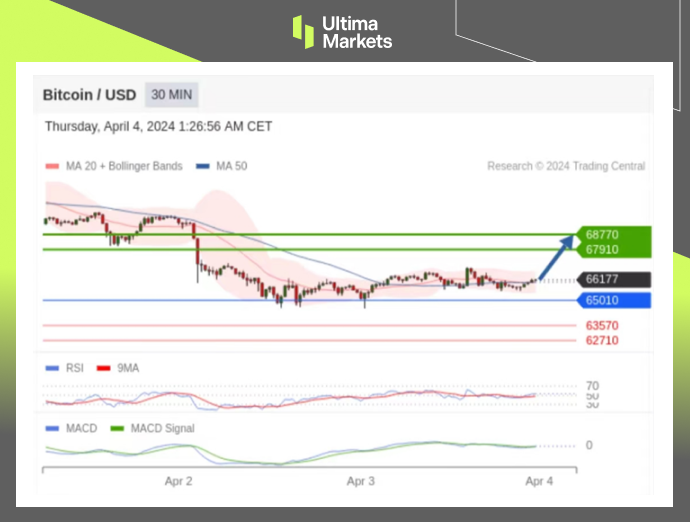Click the Research © 2024 Trading Central text
Screen dimensions: 690x522
pyautogui.click(x=566, y=166)
